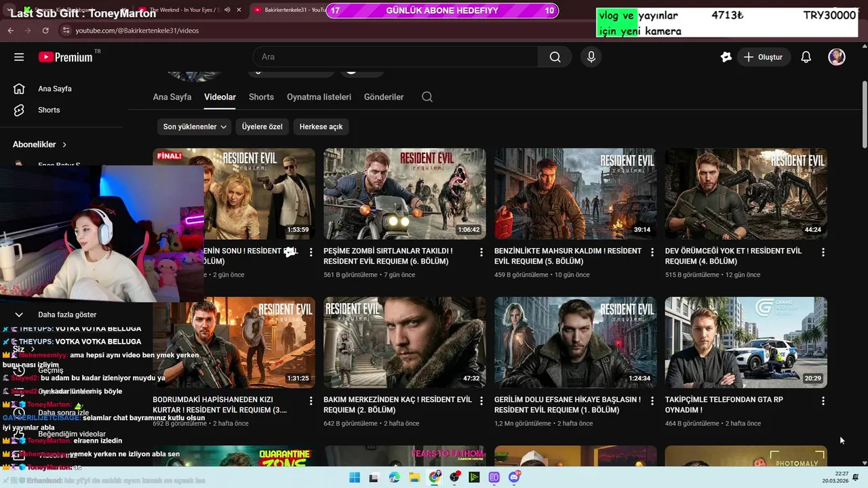Mute The Weeknd tab via its speaker icon
Viewport: 868px width, 488px height.
tap(227, 10)
